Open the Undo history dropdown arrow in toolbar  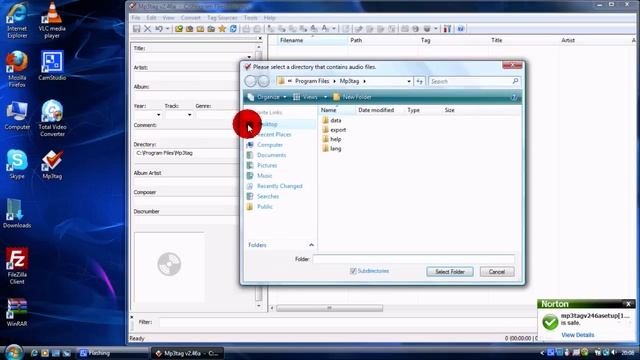tap(167, 29)
